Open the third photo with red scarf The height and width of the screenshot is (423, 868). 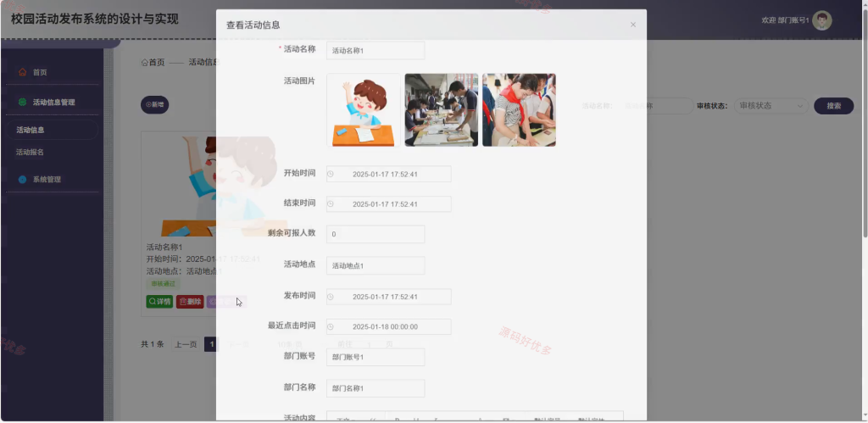click(x=519, y=110)
